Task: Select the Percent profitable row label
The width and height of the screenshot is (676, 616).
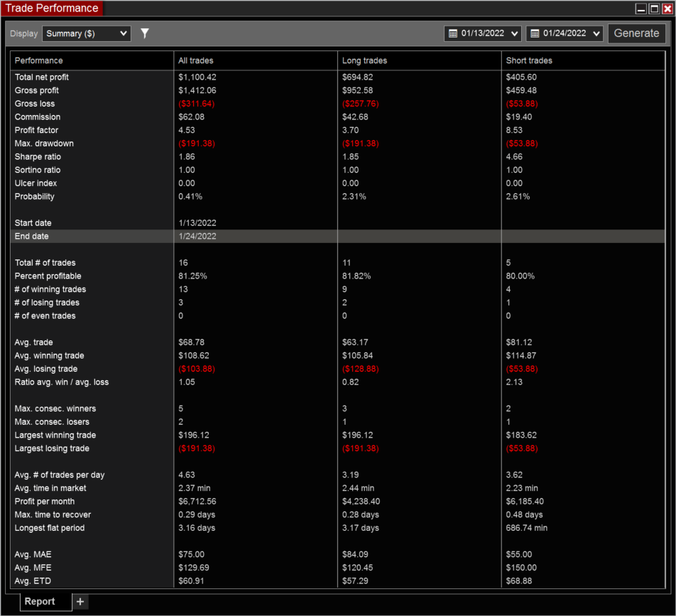Action: [x=48, y=276]
